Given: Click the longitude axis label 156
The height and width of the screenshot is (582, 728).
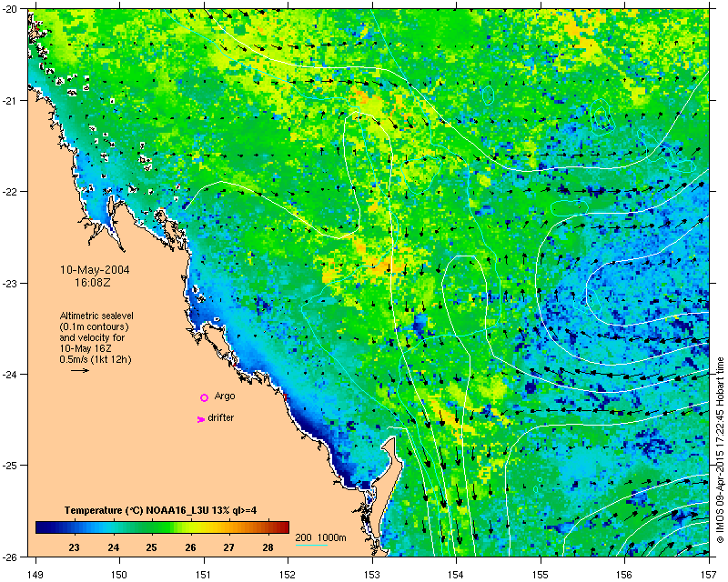Looking at the screenshot, I should tap(625, 575).
